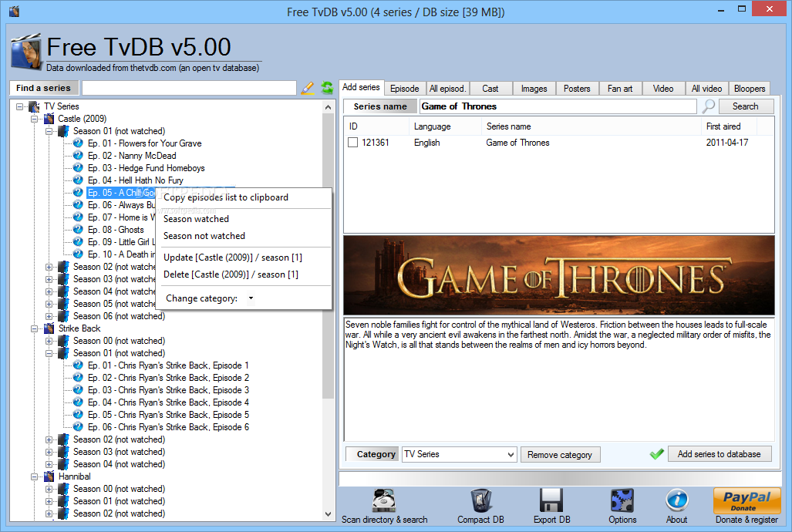The height and width of the screenshot is (532, 792).
Task: Click the tree scrollbar down arrow
Action: coord(329,514)
